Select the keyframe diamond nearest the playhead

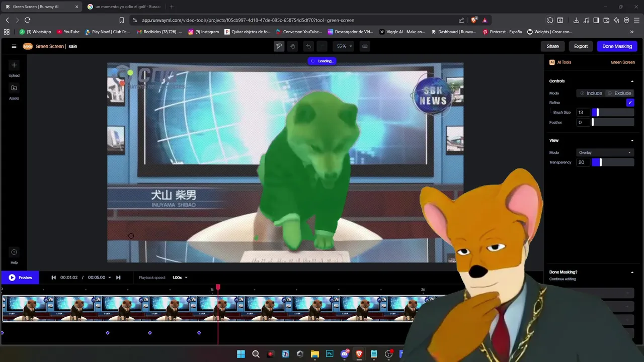pos(199,333)
